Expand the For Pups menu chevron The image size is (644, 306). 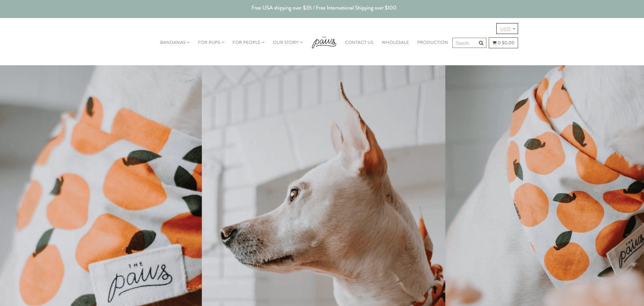coord(223,42)
